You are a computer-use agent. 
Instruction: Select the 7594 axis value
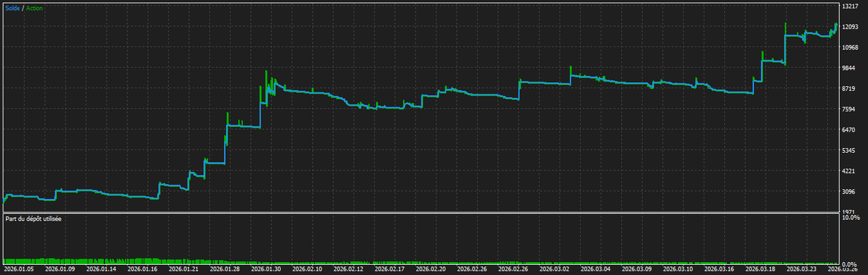coord(850,109)
